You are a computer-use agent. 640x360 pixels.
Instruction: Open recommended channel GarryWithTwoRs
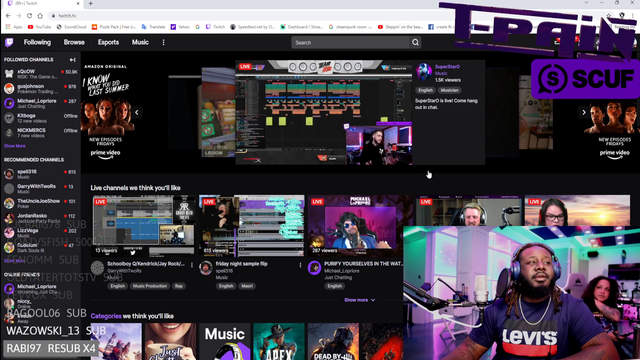40,189
